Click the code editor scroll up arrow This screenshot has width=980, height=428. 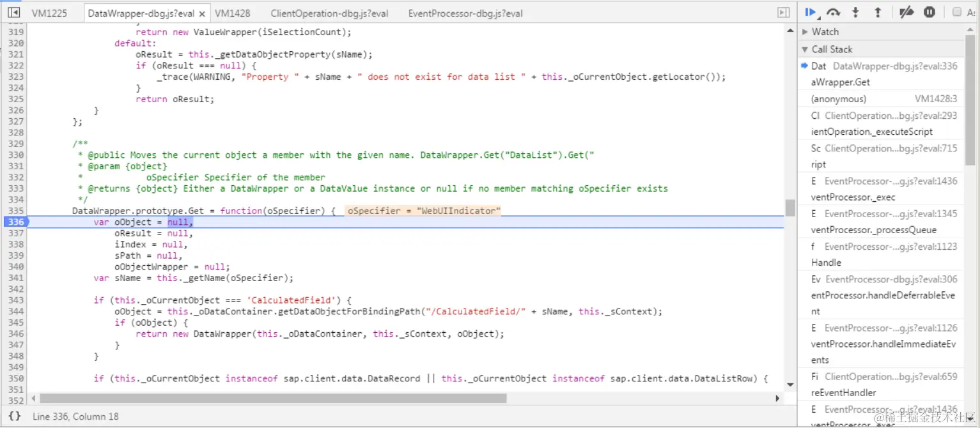[790, 29]
